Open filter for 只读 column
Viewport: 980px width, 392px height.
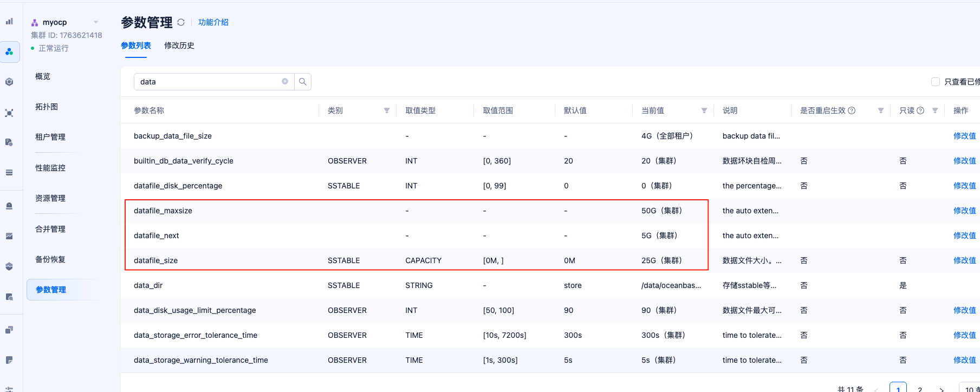tap(935, 110)
